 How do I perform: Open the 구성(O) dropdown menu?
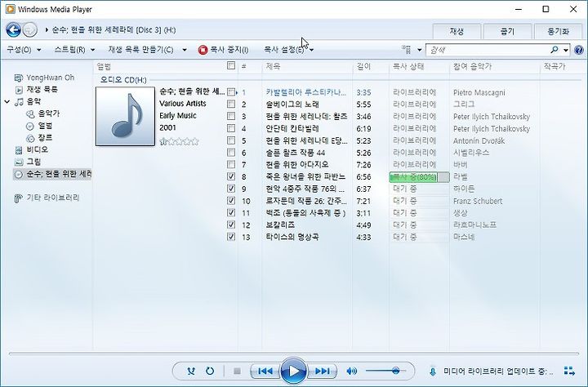tap(23, 50)
